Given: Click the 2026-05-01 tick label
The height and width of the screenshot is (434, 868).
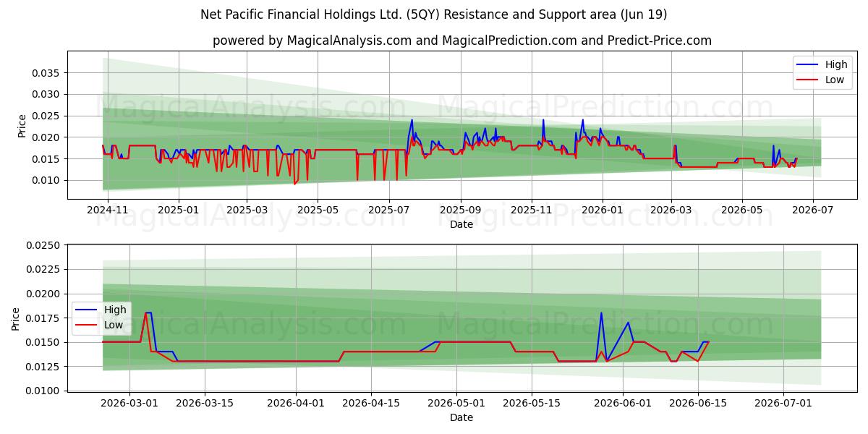Looking at the screenshot, I should [456, 403].
